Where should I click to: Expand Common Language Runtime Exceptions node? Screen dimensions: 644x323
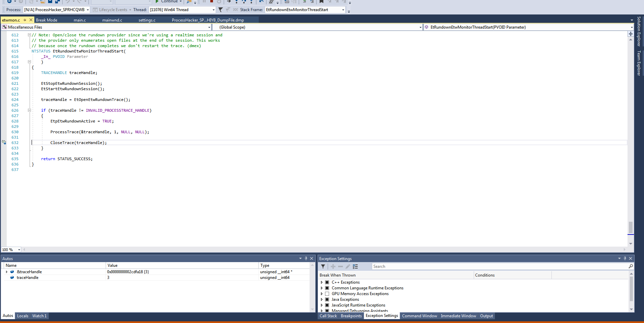coord(322,288)
